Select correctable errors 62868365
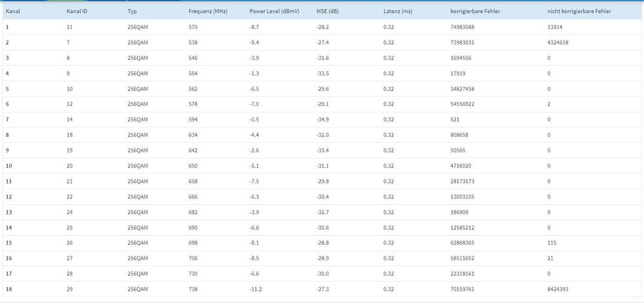This screenshot has width=644, height=303. pos(463,243)
